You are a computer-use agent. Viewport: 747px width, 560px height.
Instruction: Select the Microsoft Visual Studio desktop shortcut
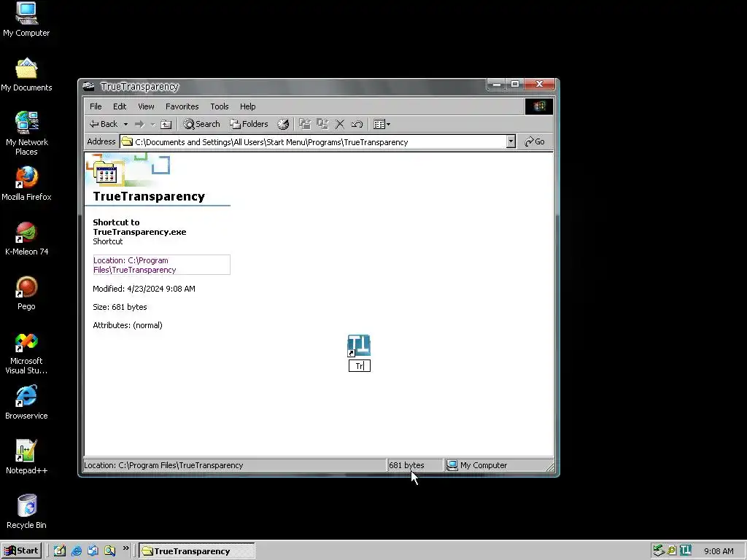coord(26,354)
